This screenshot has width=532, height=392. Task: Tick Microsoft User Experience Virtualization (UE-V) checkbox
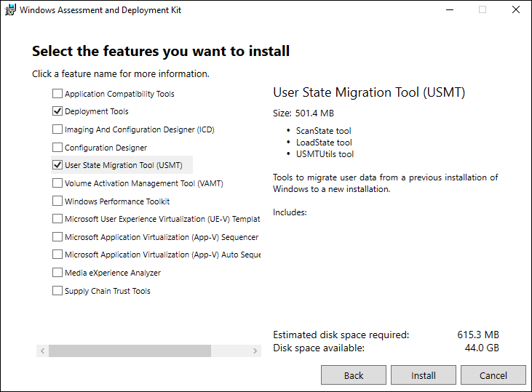(57, 219)
